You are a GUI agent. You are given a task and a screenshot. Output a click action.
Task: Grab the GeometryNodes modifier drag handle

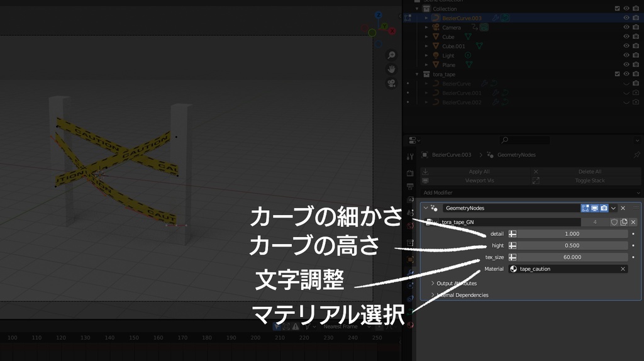point(635,208)
